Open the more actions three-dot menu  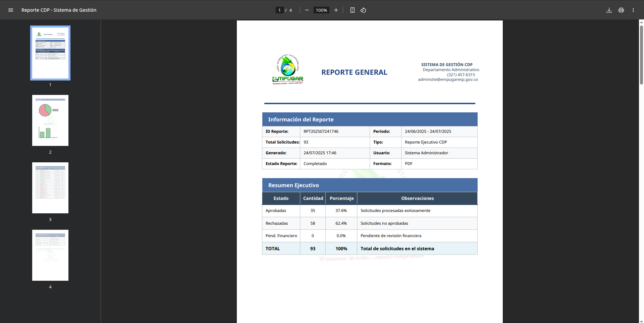[633, 10]
